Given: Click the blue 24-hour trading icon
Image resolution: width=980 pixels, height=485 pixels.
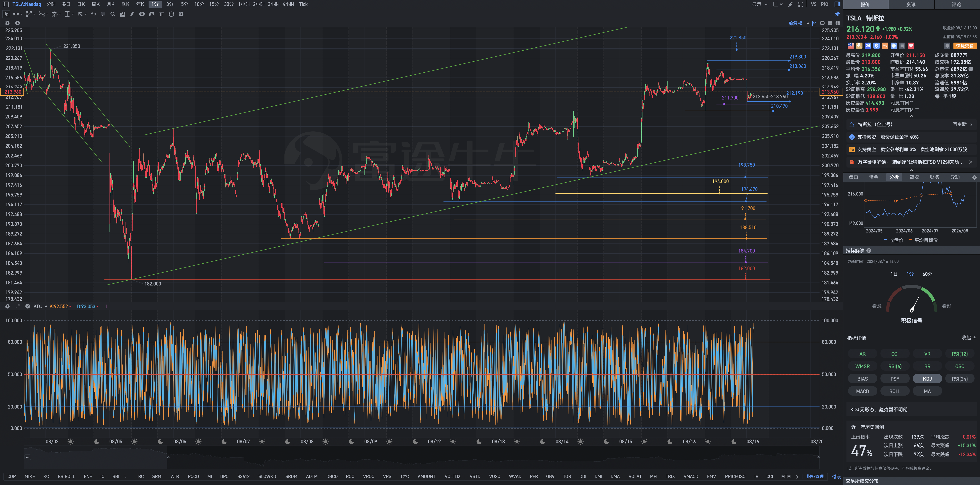Looking at the screenshot, I should pos(868,46).
